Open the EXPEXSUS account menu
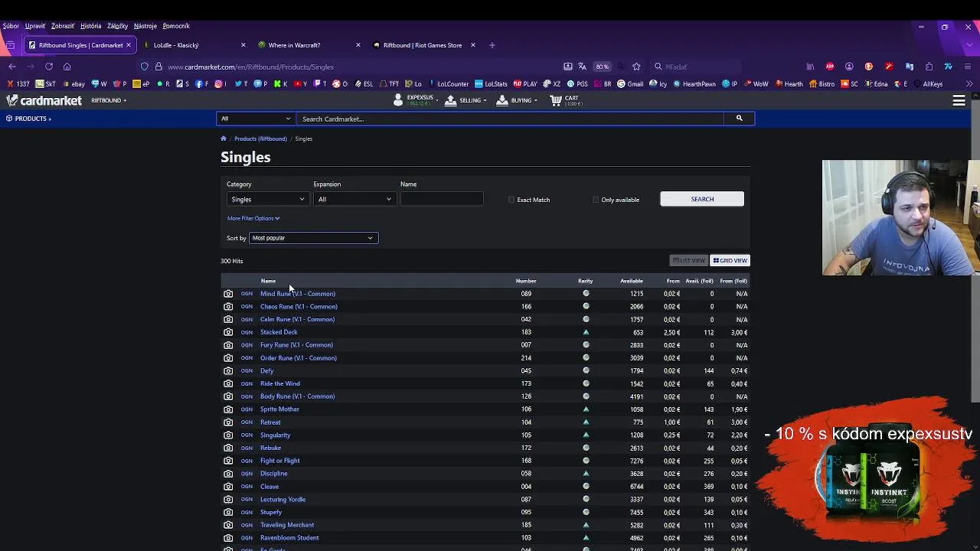980x551 pixels. pyautogui.click(x=416, y=100)
